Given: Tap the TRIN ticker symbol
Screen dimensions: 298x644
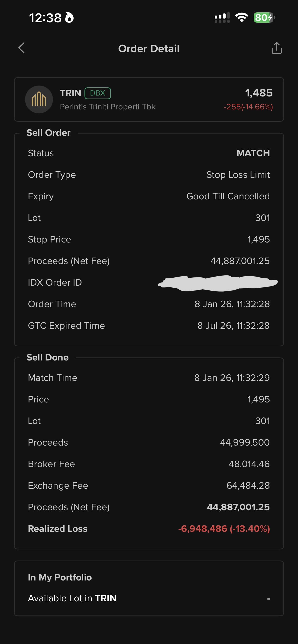Looking at the screenshot, I should pos(71,93).
